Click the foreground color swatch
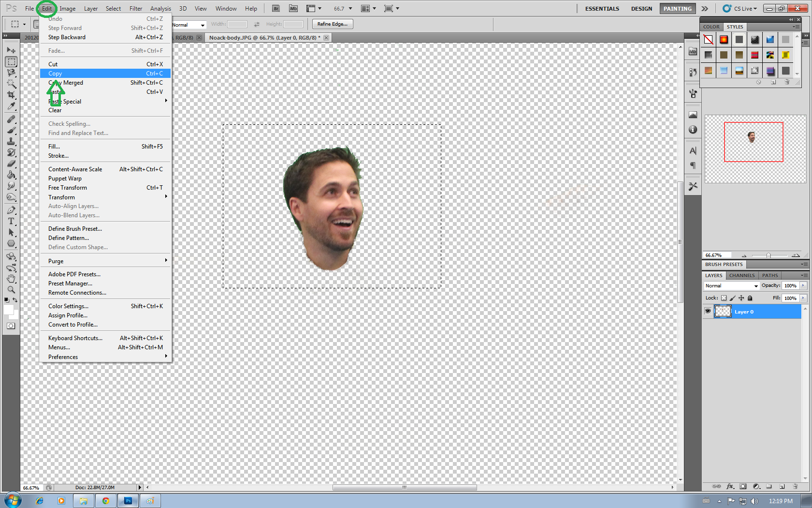 [x=8, y=310]
